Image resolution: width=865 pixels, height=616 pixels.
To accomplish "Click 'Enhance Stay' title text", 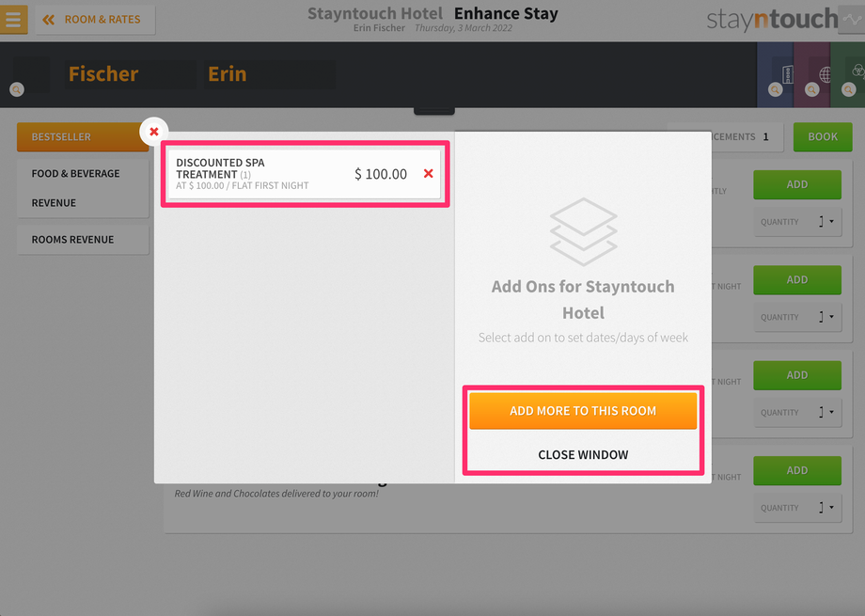I will pos(506,13).
